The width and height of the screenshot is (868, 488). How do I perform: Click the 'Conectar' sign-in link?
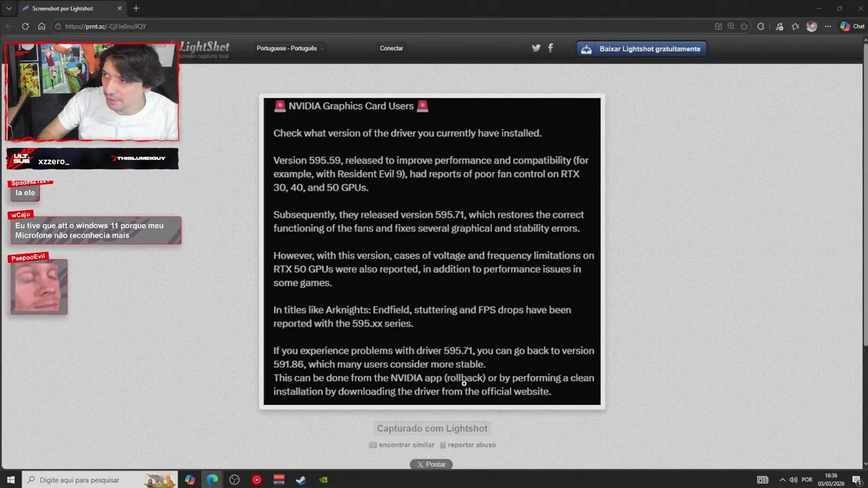tap(391, 49)
